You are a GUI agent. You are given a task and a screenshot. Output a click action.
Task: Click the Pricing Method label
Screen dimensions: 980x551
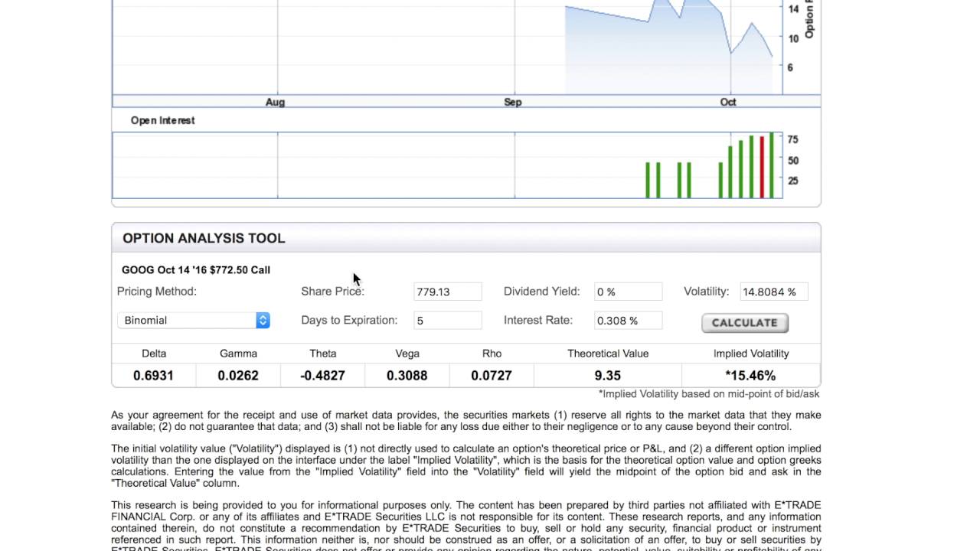[157, 292]
